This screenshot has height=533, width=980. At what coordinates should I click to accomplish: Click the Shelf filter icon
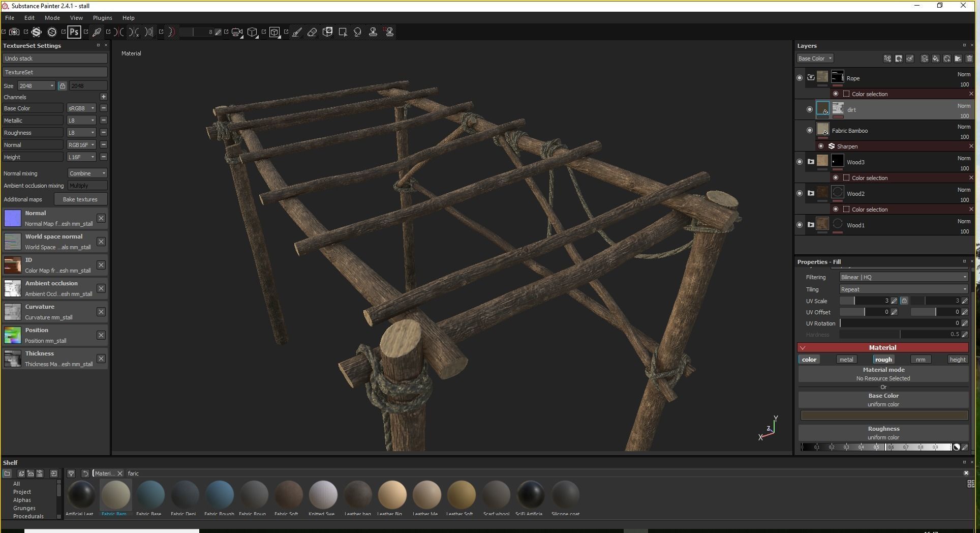tap(71, 473)
